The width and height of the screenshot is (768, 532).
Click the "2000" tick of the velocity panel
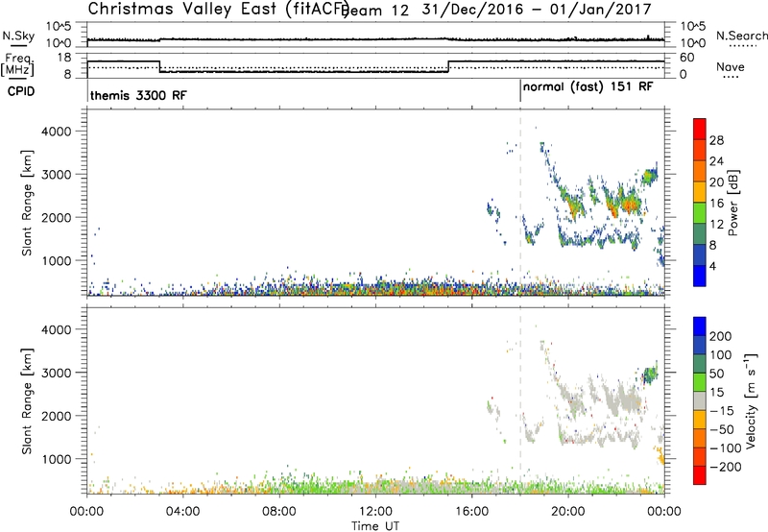[x=57, y=416]
